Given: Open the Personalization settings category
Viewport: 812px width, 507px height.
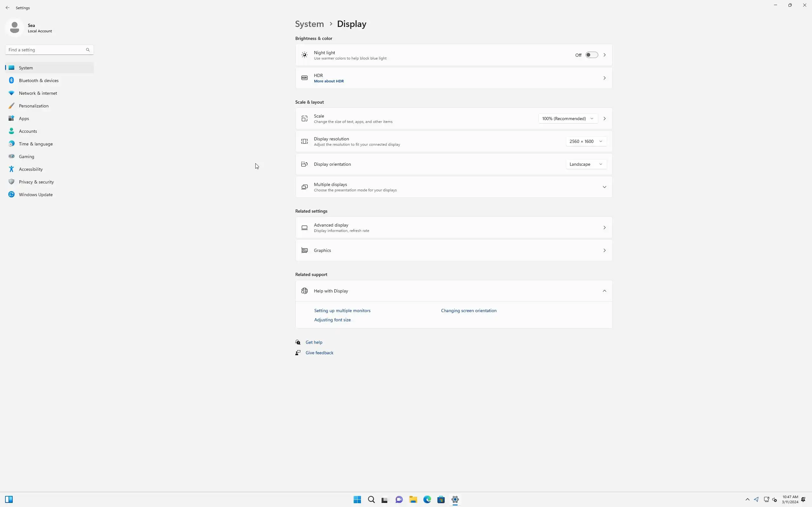Looking at the screenshot, I should point(34,106).
